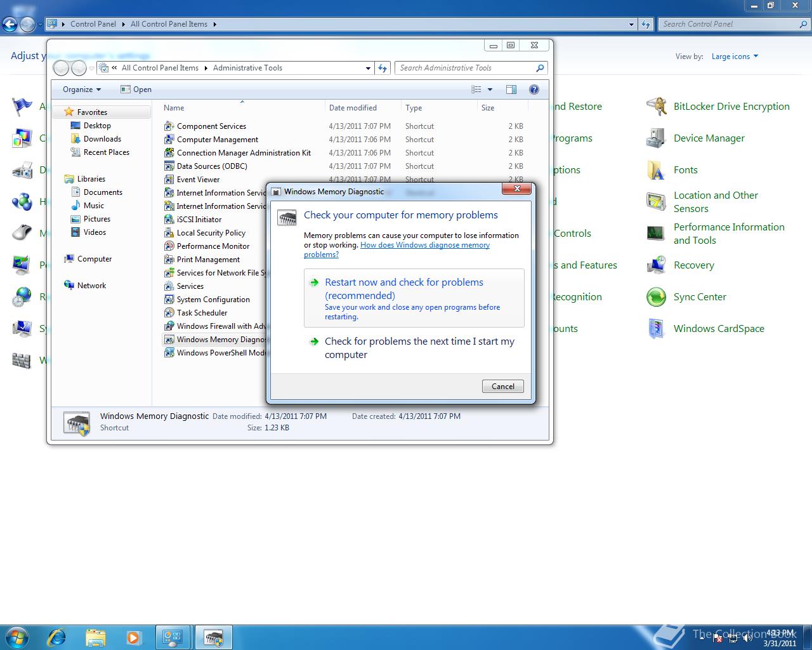
Task: Select Desktop under Favorites
Action: pyautogui.click(x=97, y=126)
